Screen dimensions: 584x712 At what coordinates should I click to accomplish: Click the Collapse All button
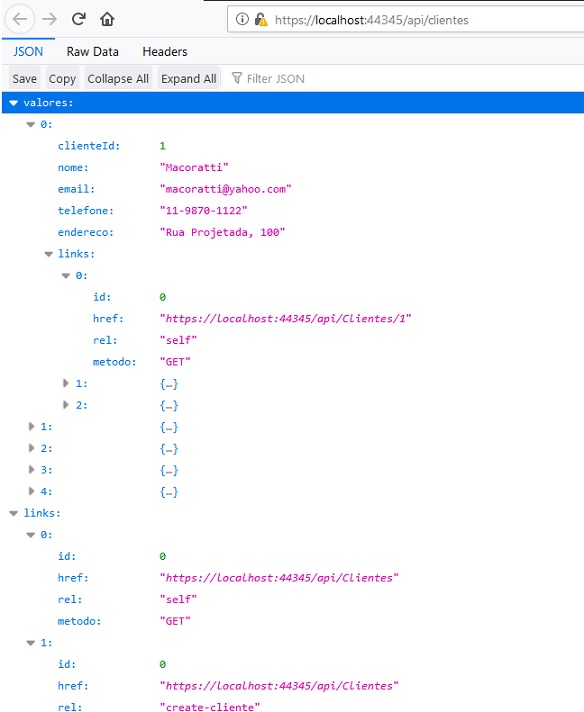point(118,79)
